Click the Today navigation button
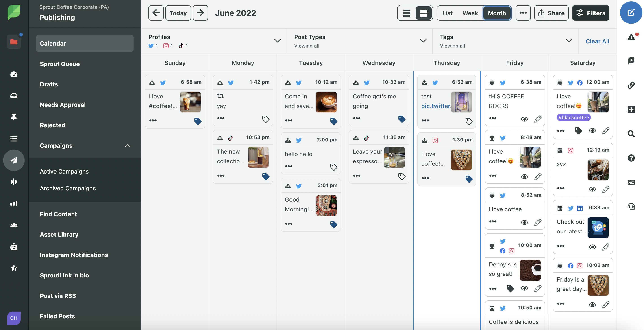Screen dimensions: 644x330 pyautogui.click(x=178, y=13)
